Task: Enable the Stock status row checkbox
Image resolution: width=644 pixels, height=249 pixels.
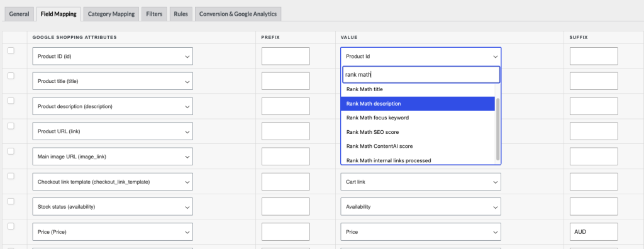Action: point(11,201)
